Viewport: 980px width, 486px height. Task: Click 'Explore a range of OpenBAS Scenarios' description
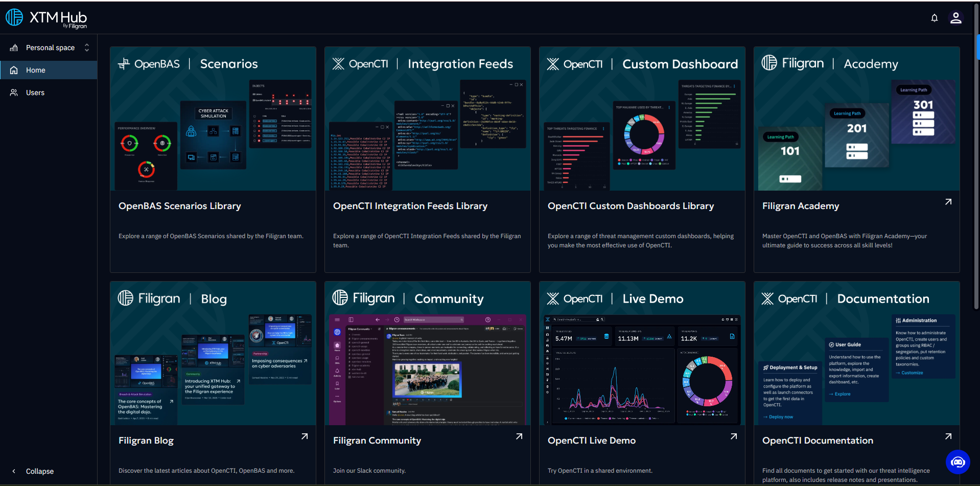pyautogui.click(x=211, y=236)
